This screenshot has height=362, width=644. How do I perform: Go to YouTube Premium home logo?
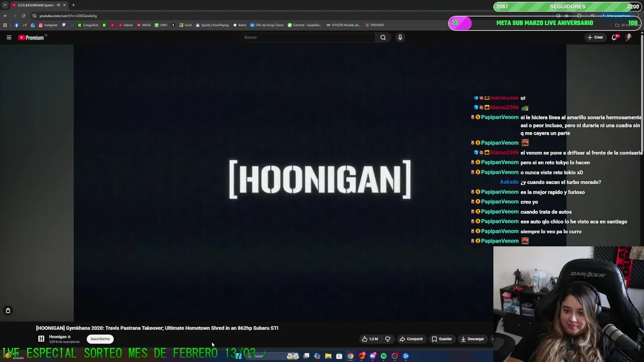32,37
